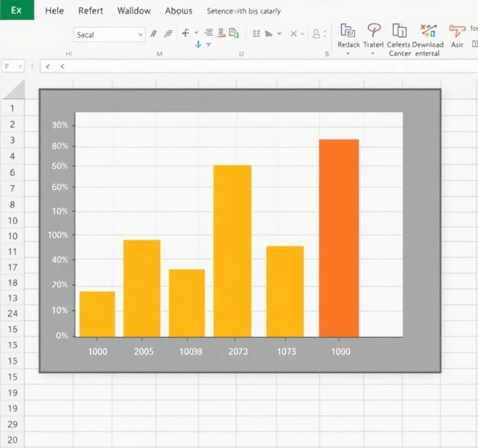This screenshot has width=478, height=448.
Task: Switch to the Walldow menu
Action: [x=134, y=11]
